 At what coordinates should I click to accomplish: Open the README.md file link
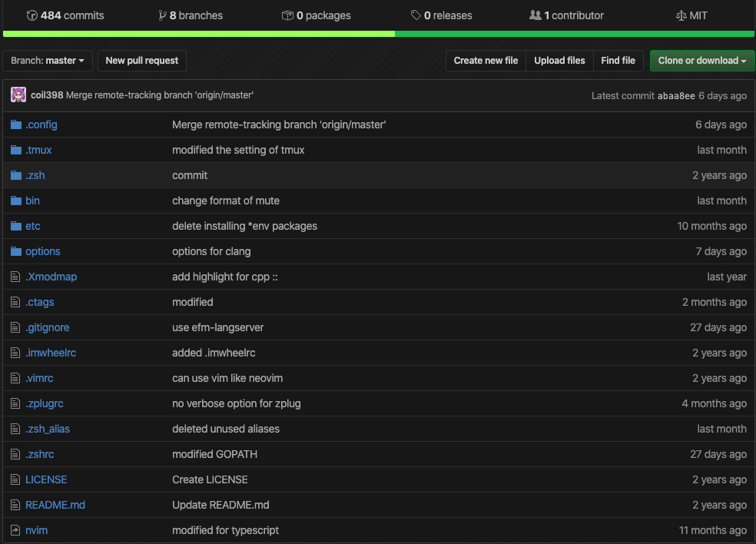[x=55, y=505]
